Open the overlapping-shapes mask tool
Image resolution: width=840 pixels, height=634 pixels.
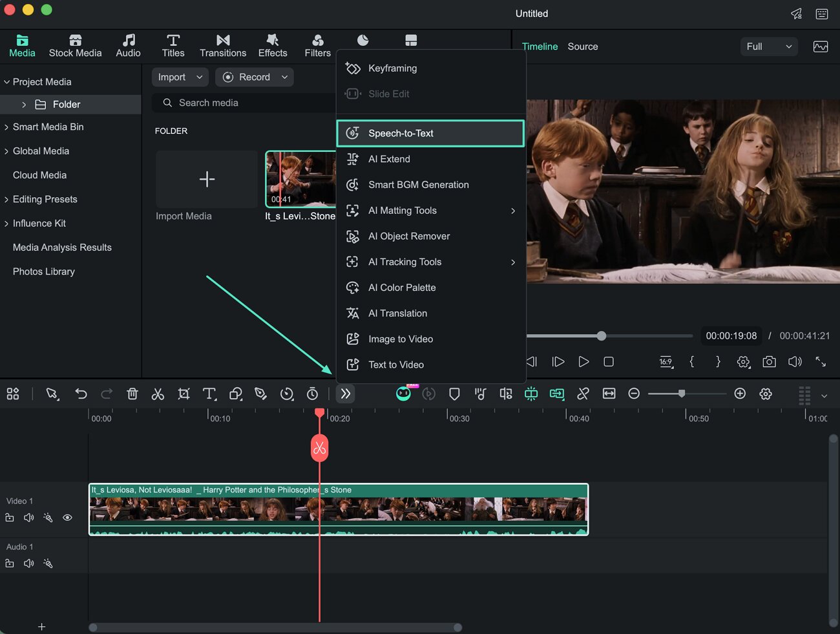point(236,394)
